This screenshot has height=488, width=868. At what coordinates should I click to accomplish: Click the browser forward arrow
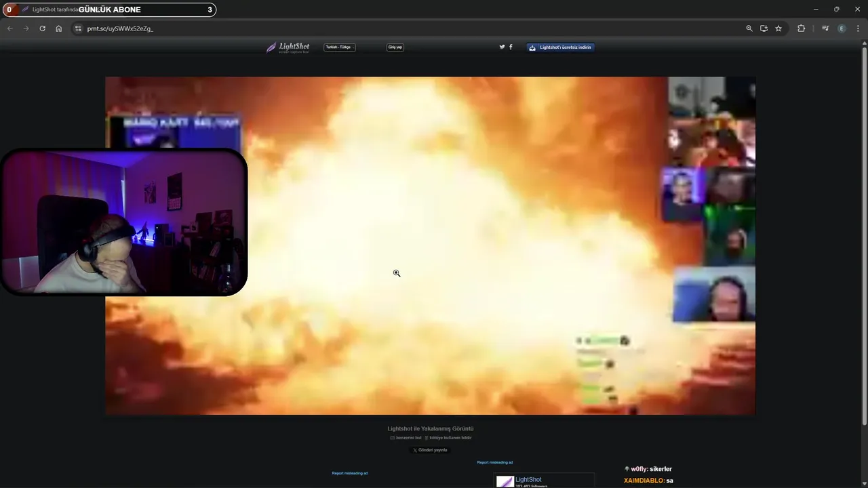pos(26,28)
